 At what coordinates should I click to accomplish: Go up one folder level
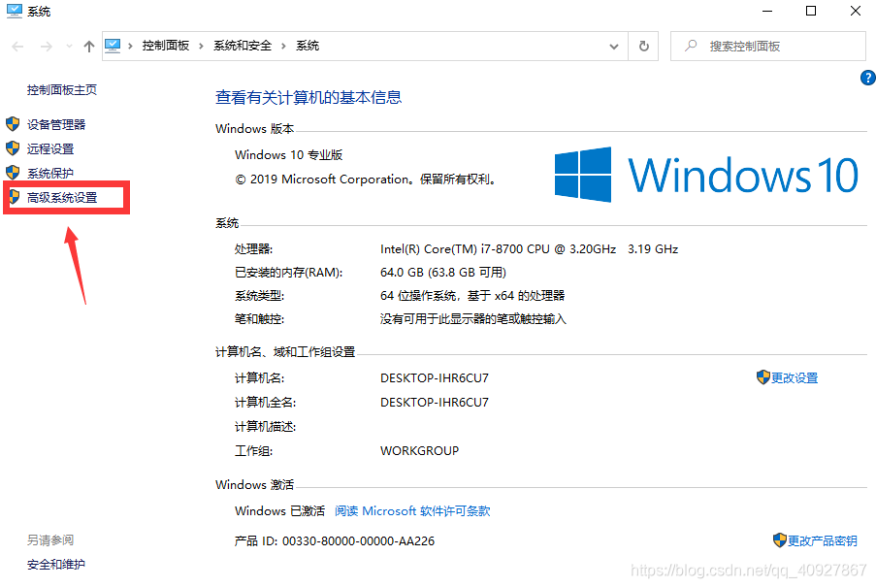[89, 47]
